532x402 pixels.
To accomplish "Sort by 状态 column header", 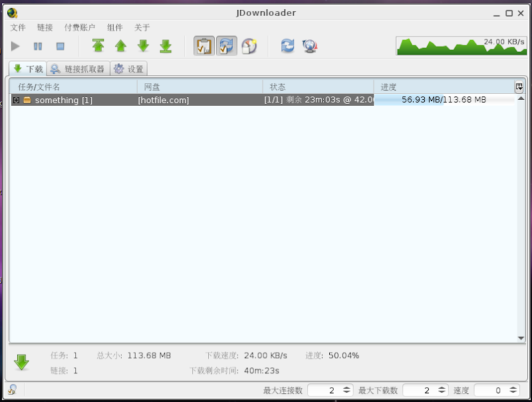I will tap(319, 87).
